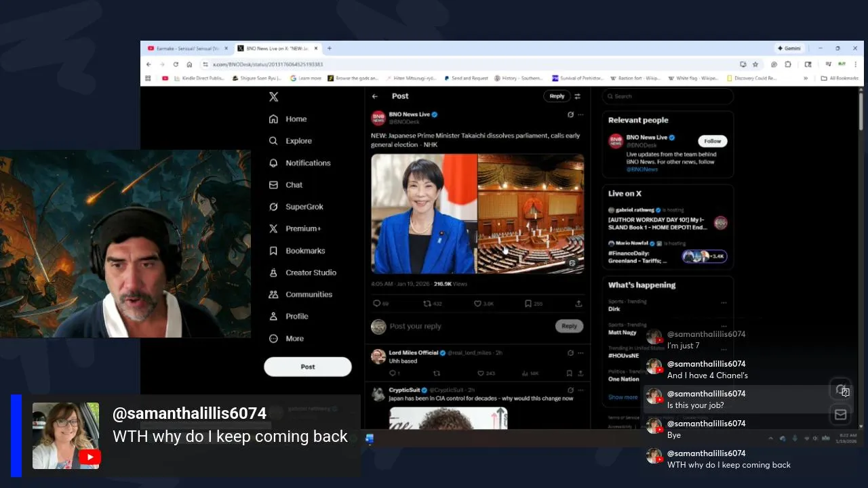This screenshot has height=488, width=868.
Task: Click the X Search box
Action: click(668, 96)
